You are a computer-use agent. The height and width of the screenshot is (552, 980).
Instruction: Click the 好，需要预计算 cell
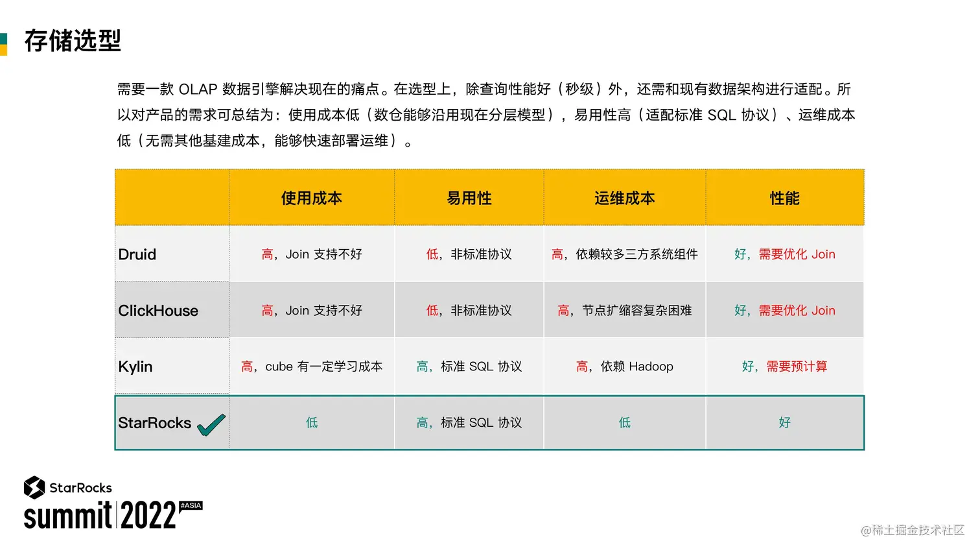click(785, 366)
